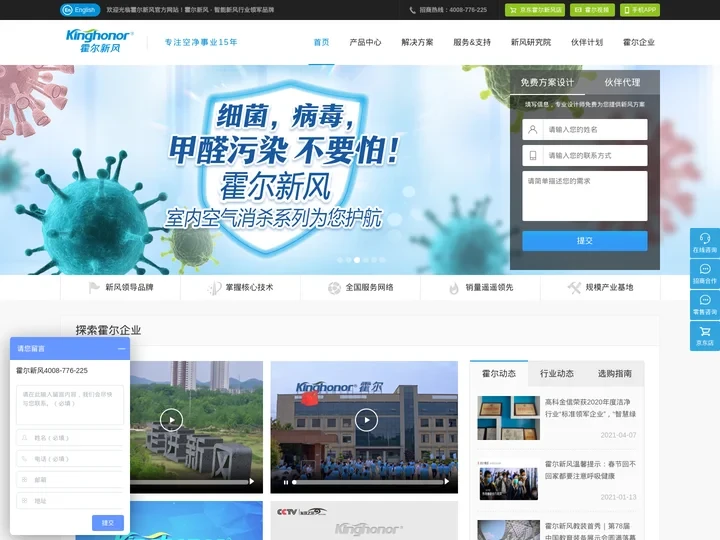This screenshot has height=540, width=720.
Task: Focus the message content box in 请您留言
Action: (x=70, y=405)
